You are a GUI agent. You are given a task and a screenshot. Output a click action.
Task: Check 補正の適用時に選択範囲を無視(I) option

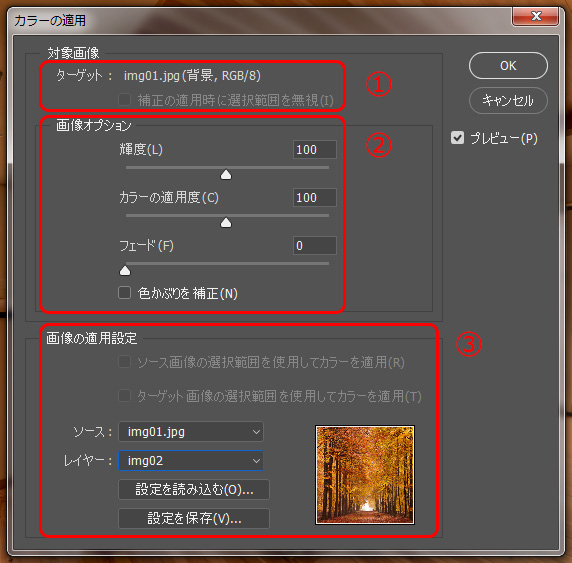click(x=124, y=99)
